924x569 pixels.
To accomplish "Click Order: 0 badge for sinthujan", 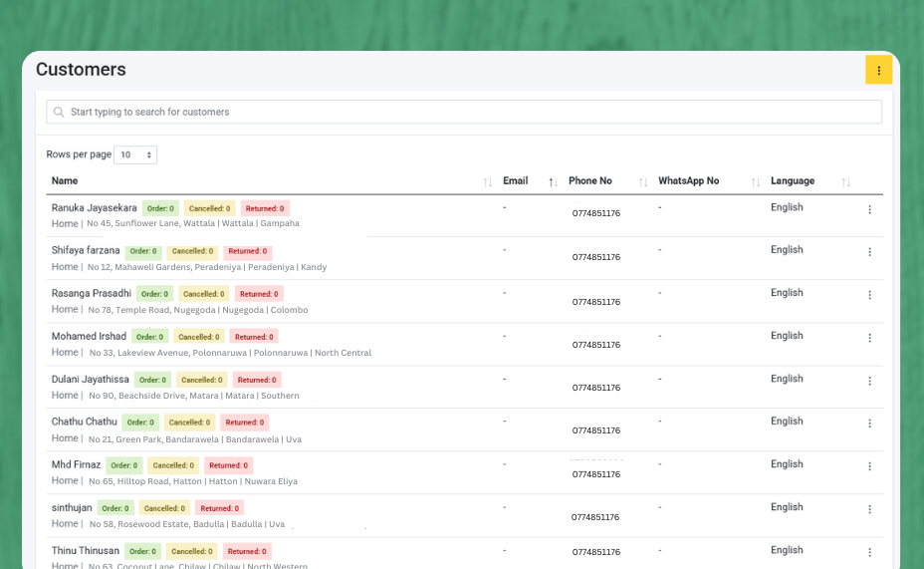I will [115, 508].
